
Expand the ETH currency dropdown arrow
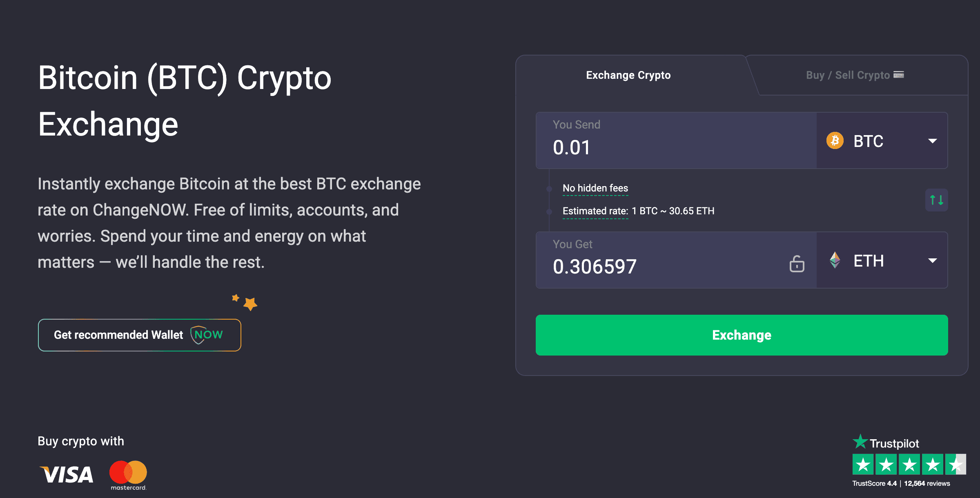point(933,260)
